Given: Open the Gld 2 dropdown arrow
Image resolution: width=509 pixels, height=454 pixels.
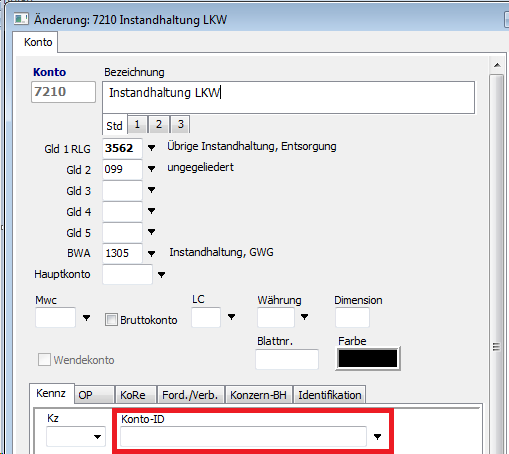Looking at the screenshot, I should point(151,169).
